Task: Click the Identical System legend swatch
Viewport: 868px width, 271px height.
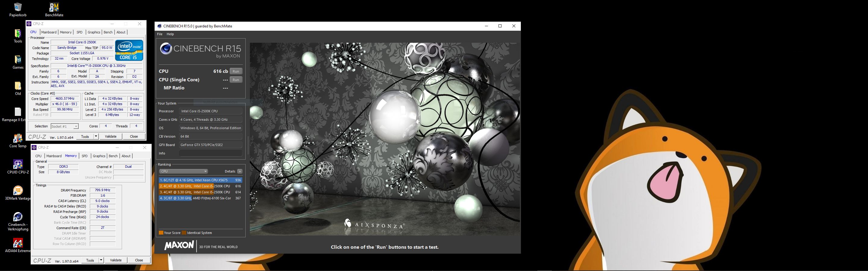Action: (x=184, y=233)
